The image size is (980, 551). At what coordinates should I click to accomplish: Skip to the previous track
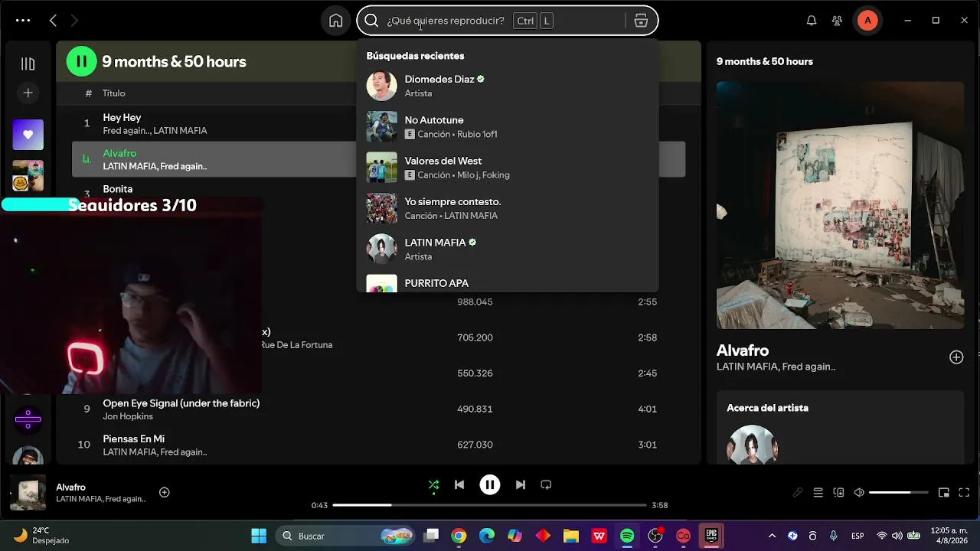(459, 484)
